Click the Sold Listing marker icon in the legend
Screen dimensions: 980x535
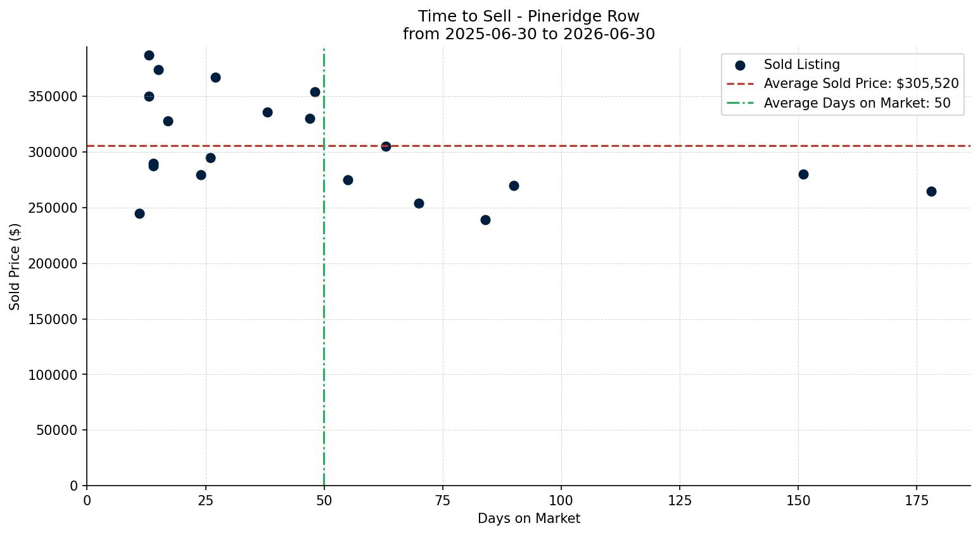coord(740,65)
